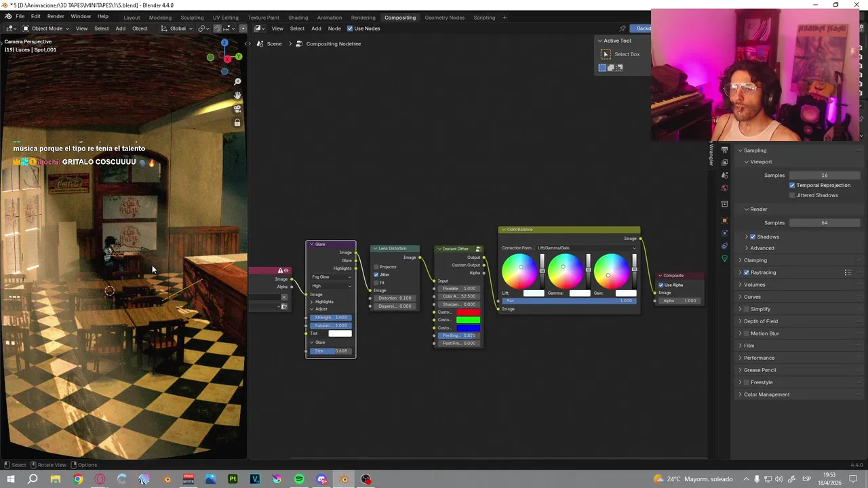The width and height of the screenshot is (868, 488).
Task: Click the Tint white color swatch on Glare node
Action: click(x=340, y=333)
